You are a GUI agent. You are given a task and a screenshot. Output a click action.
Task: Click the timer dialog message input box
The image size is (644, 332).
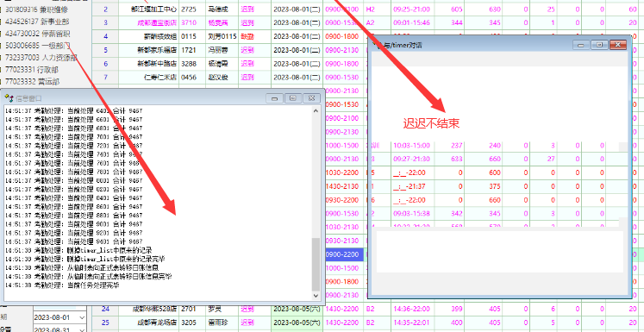click(499, 251)
